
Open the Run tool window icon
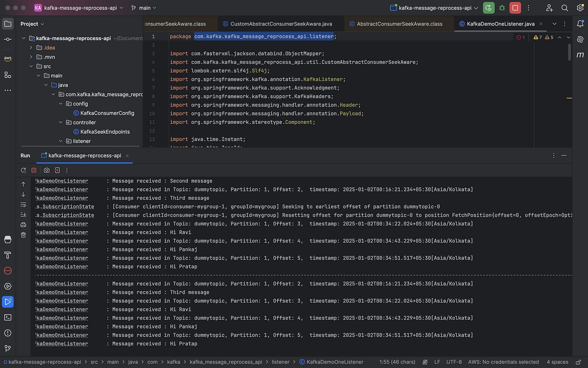pyautogui.click(x=8, y=302)
